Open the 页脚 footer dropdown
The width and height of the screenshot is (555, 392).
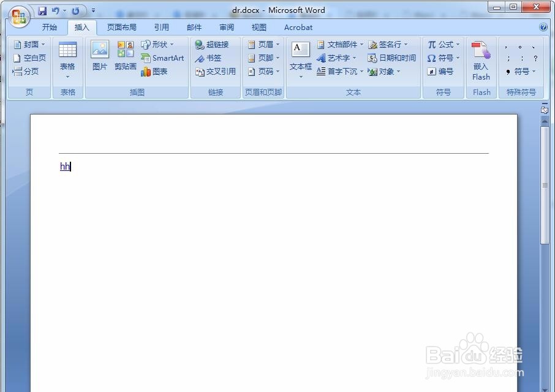point(263,58)
